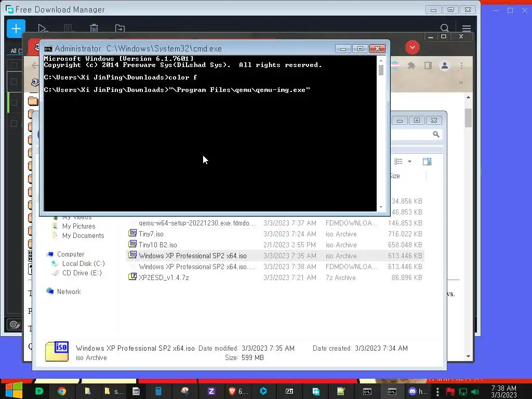Switch to Discord taskbar button

418,391
